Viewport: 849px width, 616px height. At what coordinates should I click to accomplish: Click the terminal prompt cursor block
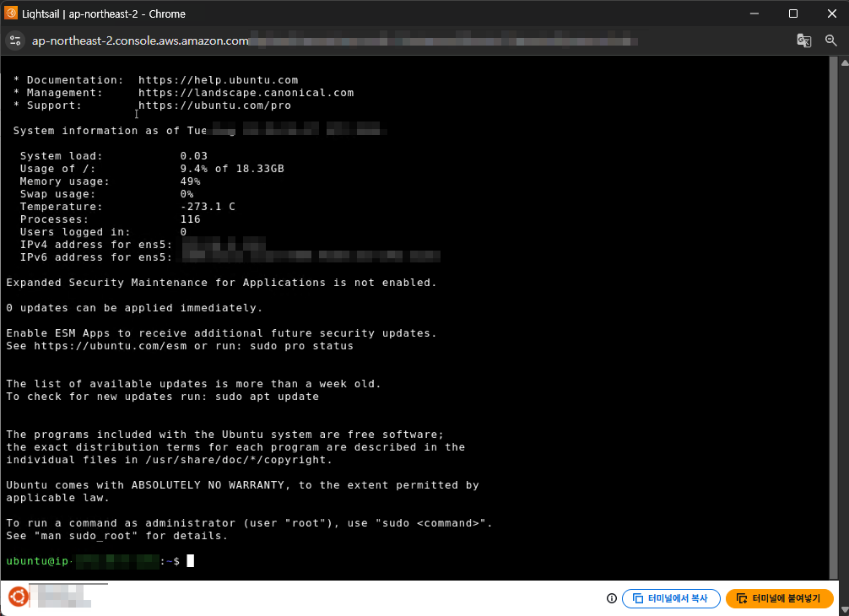click(190, 561)
